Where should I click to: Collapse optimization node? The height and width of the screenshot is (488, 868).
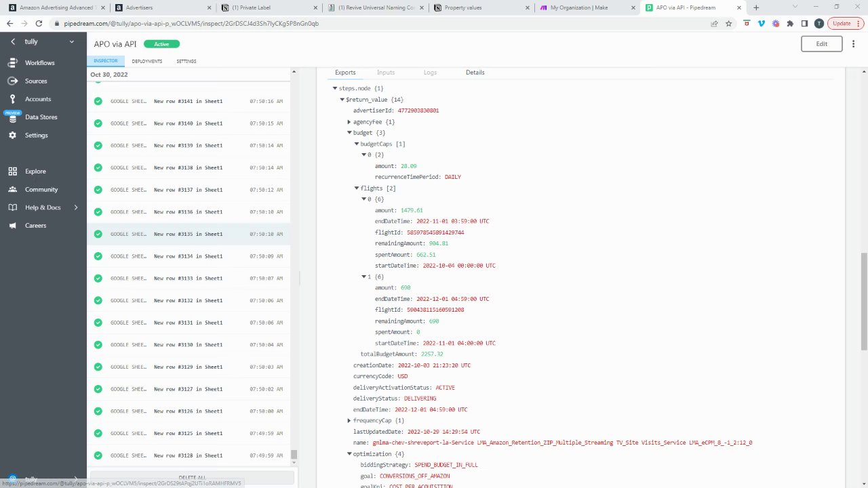tap(349, 454)
